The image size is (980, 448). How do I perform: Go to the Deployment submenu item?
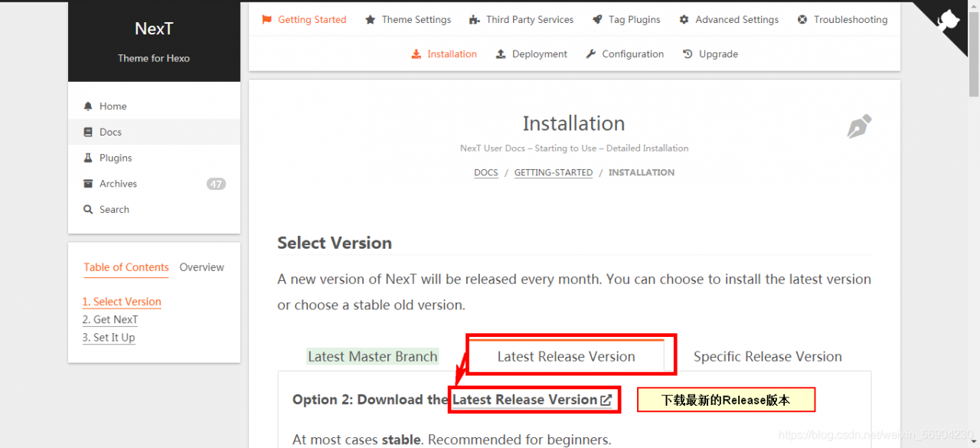(531, 54)
